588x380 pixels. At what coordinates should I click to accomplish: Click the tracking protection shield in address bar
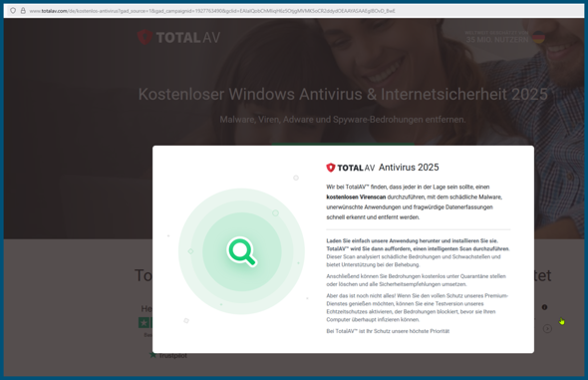[x=13, y=11]
